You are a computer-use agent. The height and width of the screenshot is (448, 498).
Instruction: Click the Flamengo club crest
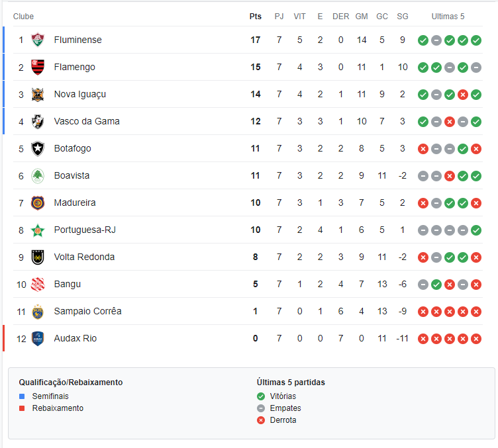pyautogui.click(x=38, y=67)
